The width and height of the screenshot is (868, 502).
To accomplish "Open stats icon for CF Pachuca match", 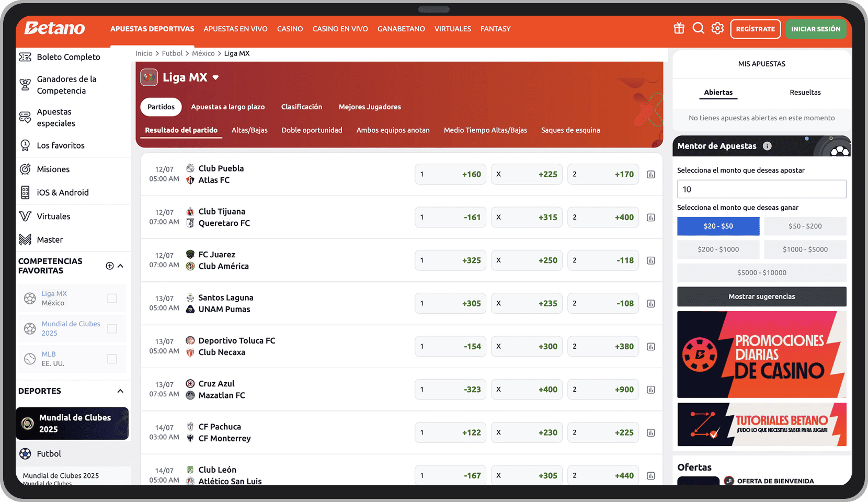I will [651, 433].
